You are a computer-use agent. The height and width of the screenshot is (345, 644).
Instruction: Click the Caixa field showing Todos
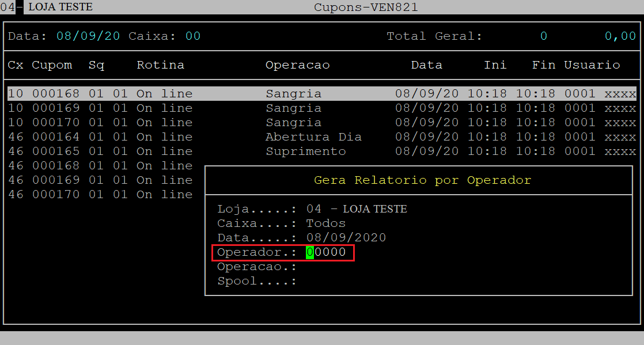[326, 223]
